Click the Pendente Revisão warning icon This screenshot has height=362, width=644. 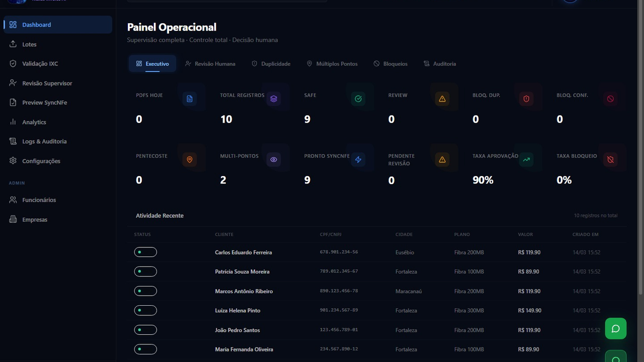click(x=442, y=159)
